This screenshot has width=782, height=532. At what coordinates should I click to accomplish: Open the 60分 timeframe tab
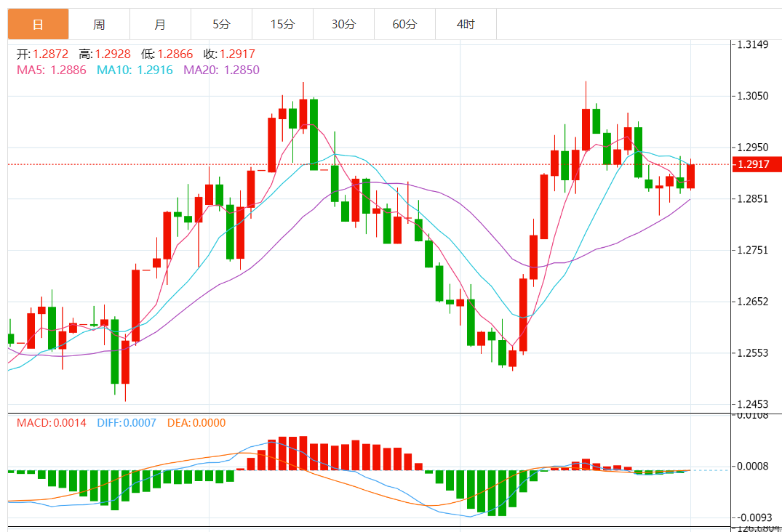pyautogui.click(x=404, y=24)
